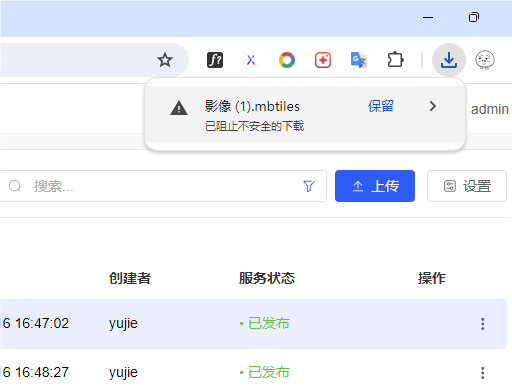Open the Google Translate extension

pos(359,60)
